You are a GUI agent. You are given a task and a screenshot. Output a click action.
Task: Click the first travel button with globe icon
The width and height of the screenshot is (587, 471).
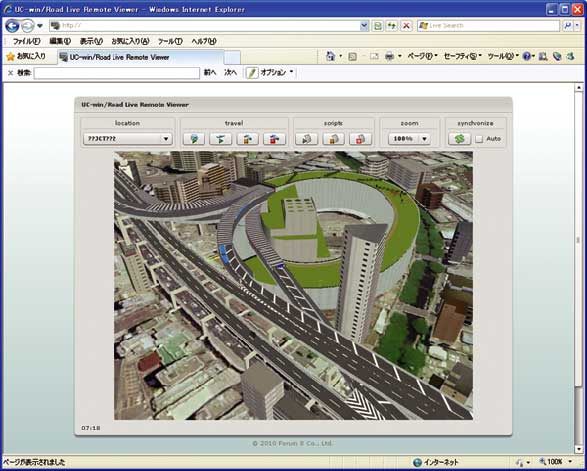pos(194,139)
